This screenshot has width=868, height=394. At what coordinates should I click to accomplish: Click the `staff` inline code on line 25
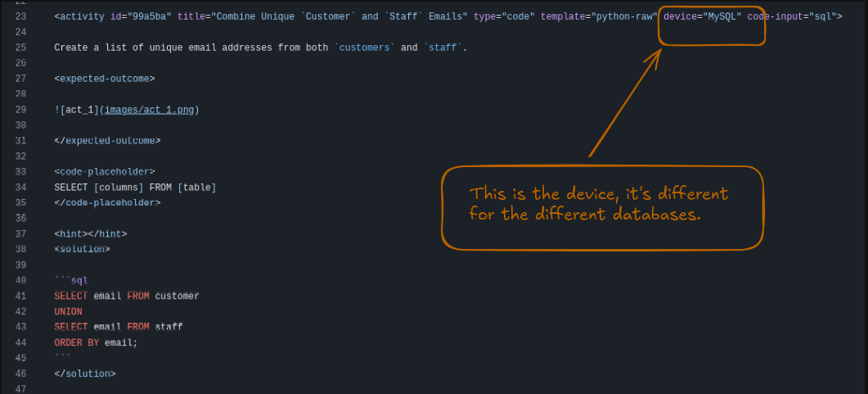(x=443, y=48)
